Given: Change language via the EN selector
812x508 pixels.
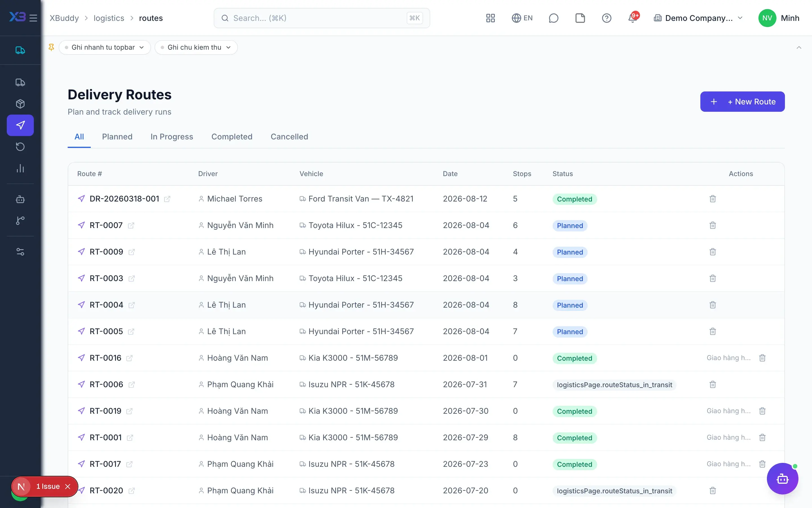Looking at the screenshot, I should [522, 18].
